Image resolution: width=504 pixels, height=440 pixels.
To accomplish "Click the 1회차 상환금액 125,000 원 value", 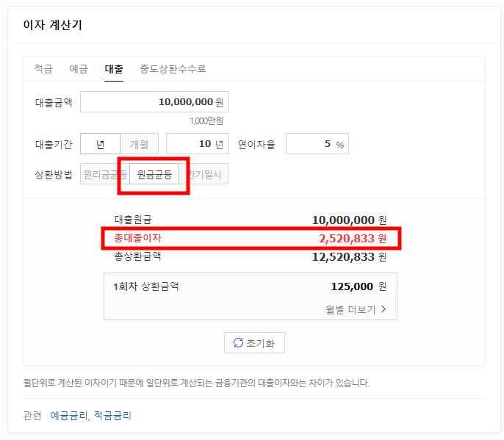I will click(359, 286).
